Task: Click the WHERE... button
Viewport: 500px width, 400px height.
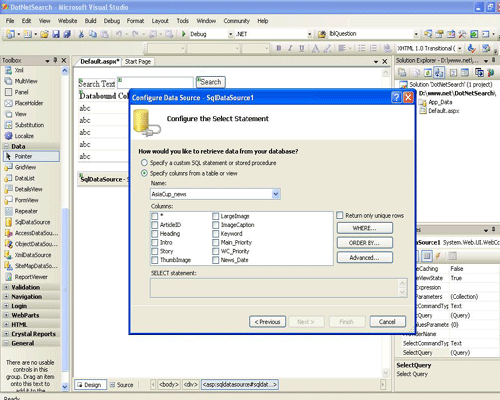Action: point(365,228)
